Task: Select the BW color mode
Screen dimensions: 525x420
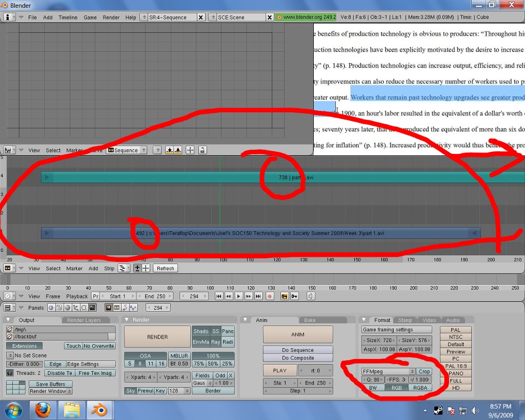Action: (373, 388)
